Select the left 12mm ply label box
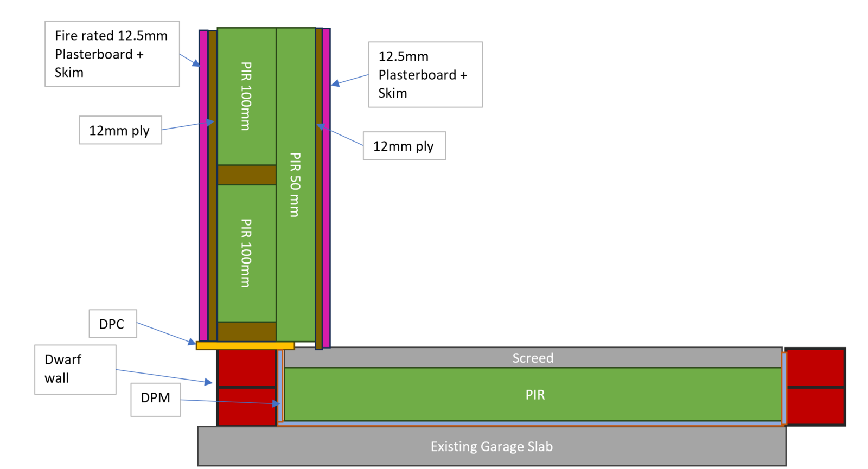 tap(120, 130)
